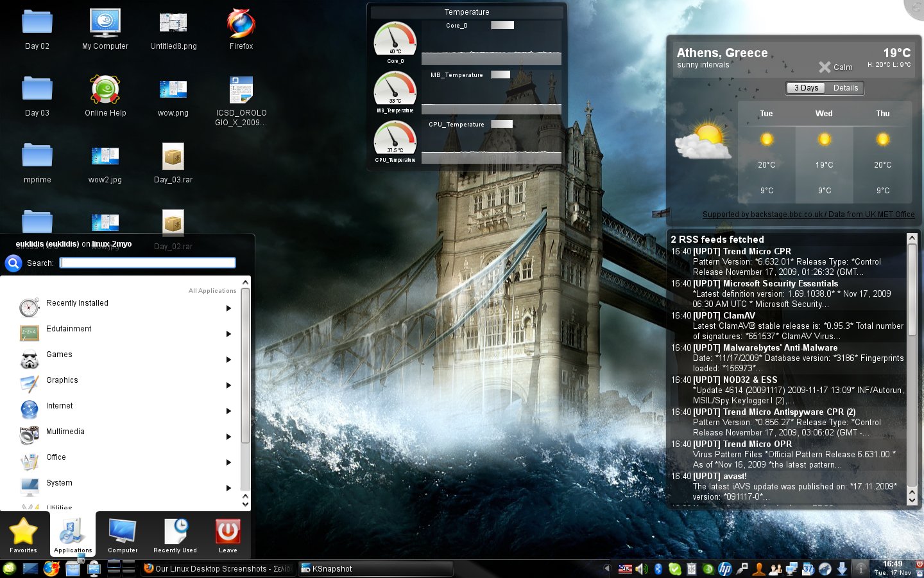924x578 pixels.
Task: Switch to the Recently Used launcher tab
Action: click(x=175, y=535)
